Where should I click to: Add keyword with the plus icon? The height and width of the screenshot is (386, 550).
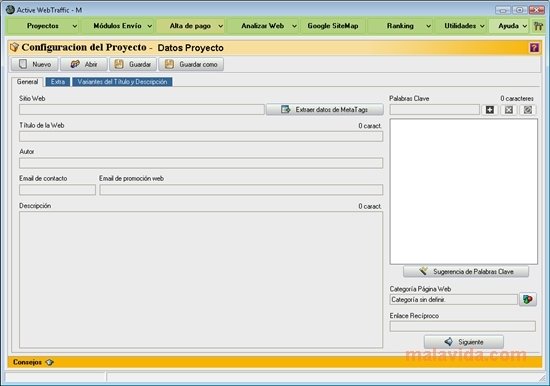[490, 110]
